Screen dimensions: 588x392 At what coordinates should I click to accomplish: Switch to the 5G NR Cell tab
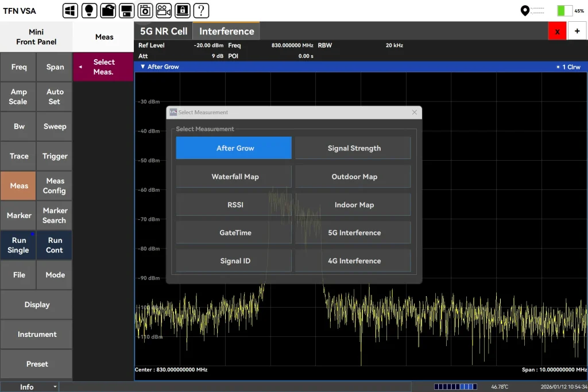pyautogui.click(x=163, y=31)
